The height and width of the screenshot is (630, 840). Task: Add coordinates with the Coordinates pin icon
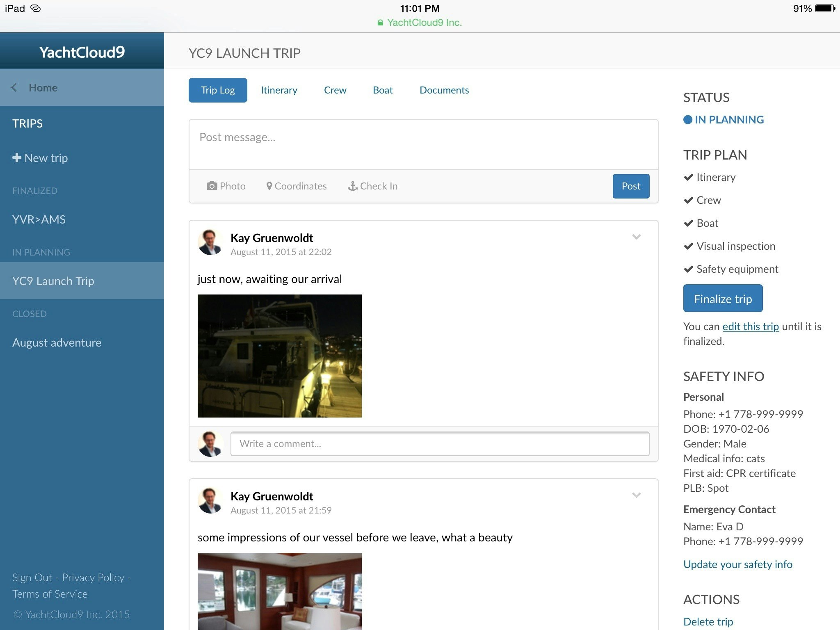pos(269,186)
